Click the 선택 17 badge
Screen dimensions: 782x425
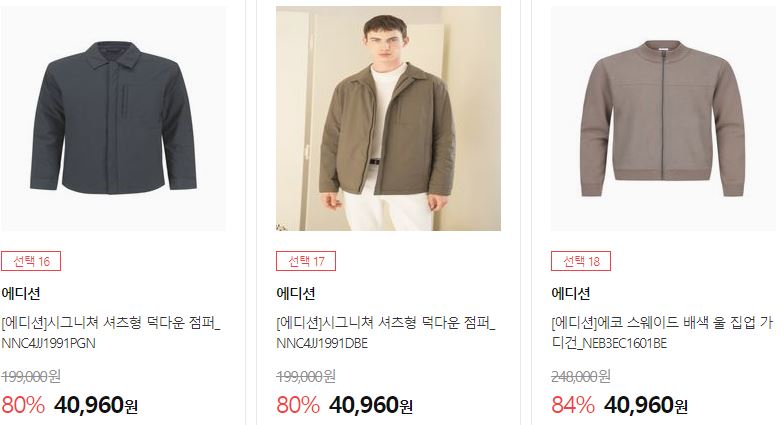pyautogui.click(x=306, y=261)
